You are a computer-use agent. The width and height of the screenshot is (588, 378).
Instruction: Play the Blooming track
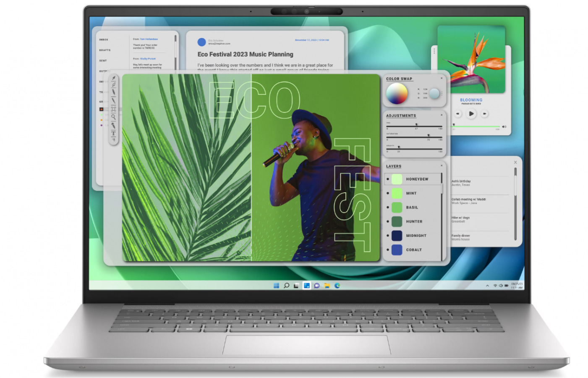[471, 113]
